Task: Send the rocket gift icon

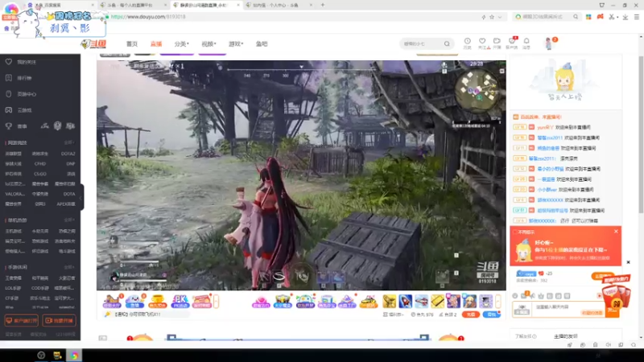Action: [x=406, y=301]
